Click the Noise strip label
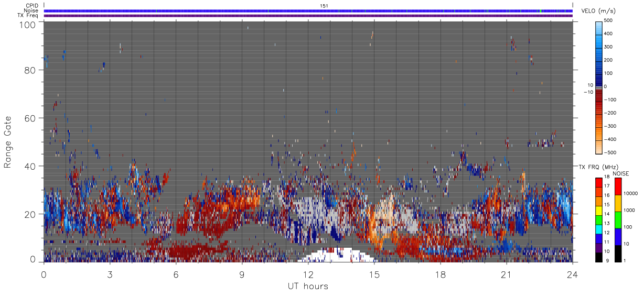 click(30, 10)
